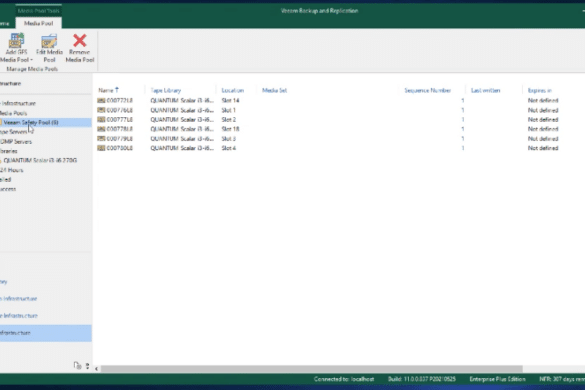Click Not defined cell in 000776L8 row

coord(543,110)
